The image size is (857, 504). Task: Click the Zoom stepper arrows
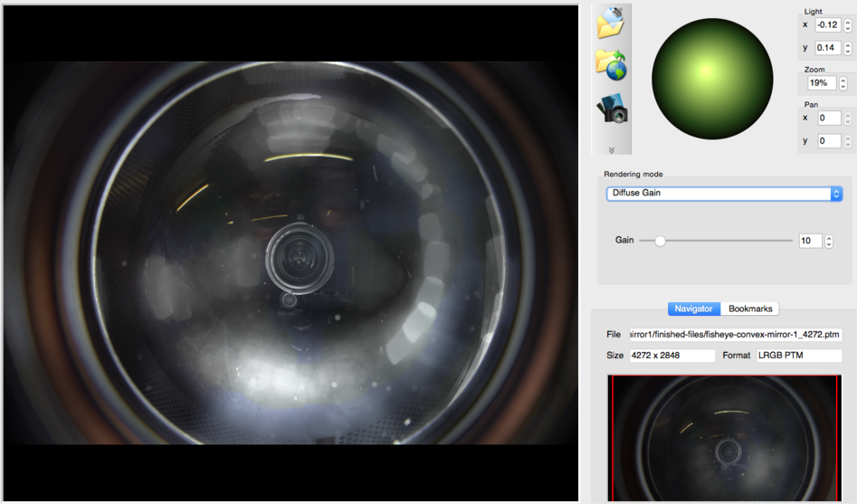(x=843, y=83)
